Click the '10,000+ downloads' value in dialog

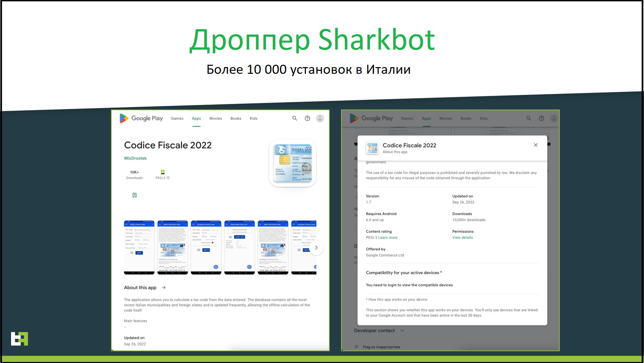(x=469, y=220)
